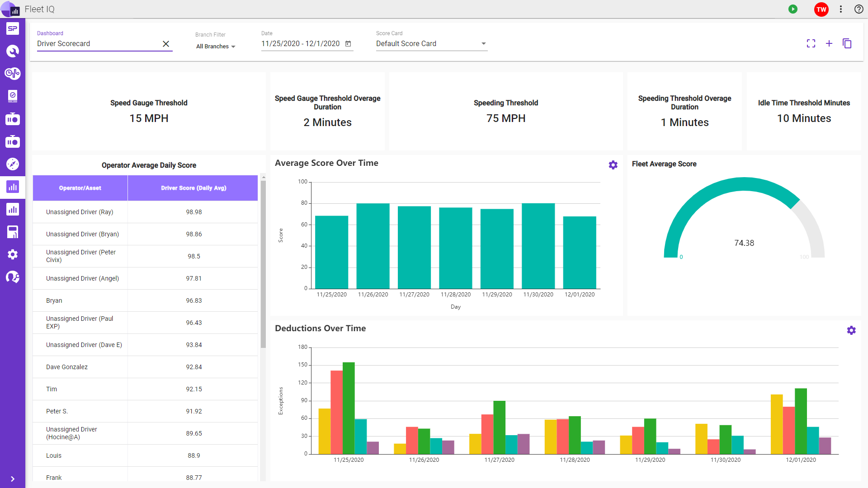The width and height of the screenshot is (868, 488).
Task: Copy dashboard using duplicate icon
Action: click(x=847, y=43)
